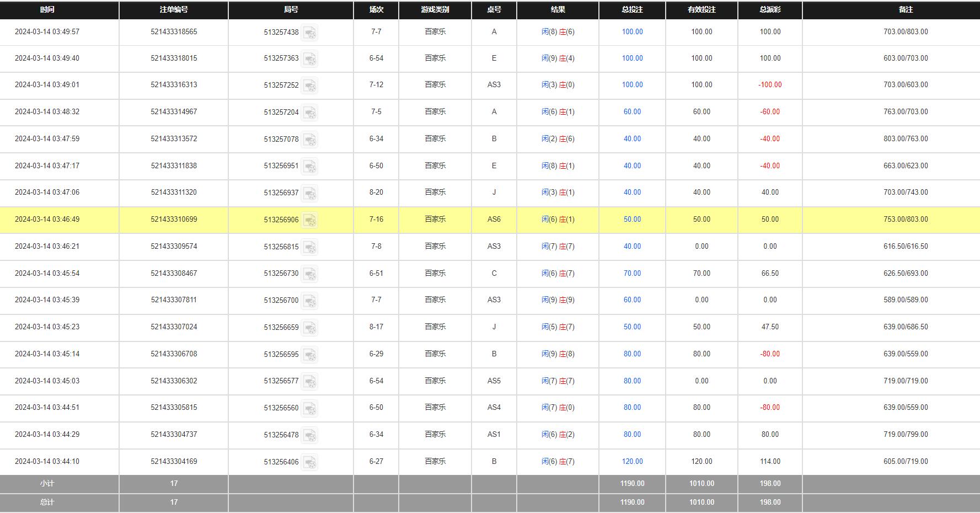Screen dimensions: 980x513
Task: Open replay icon beside round 513256815
Action: tap(309, 247)
